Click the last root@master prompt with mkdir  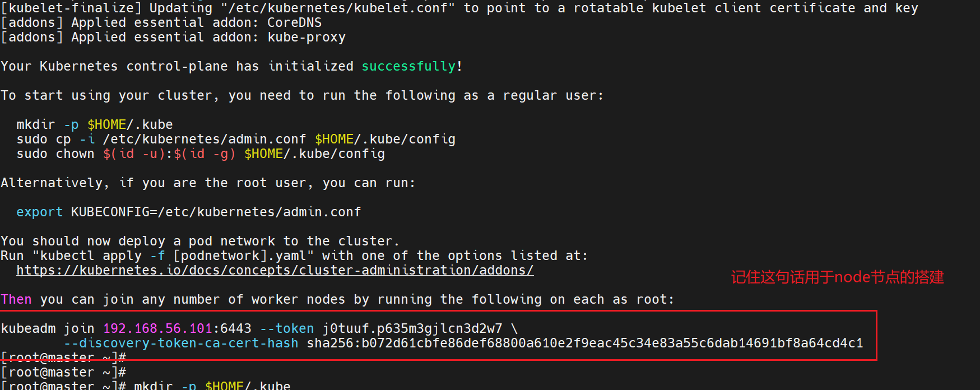146,385
